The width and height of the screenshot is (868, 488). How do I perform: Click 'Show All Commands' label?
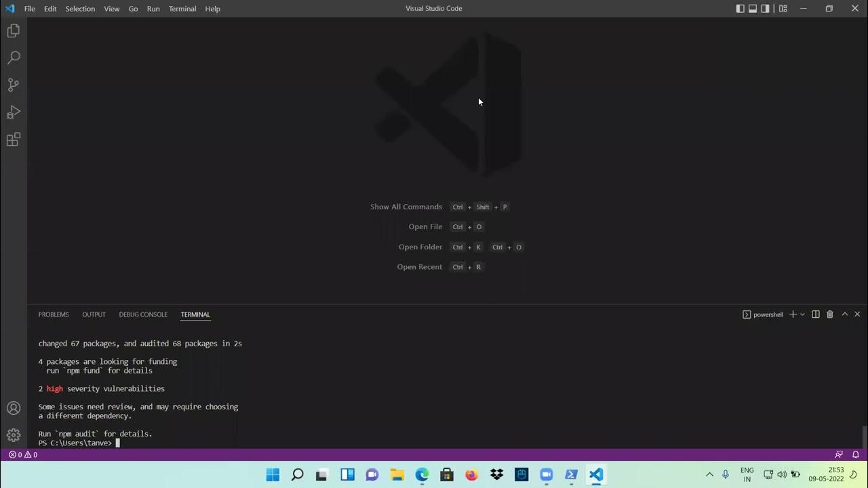(406, 207)
